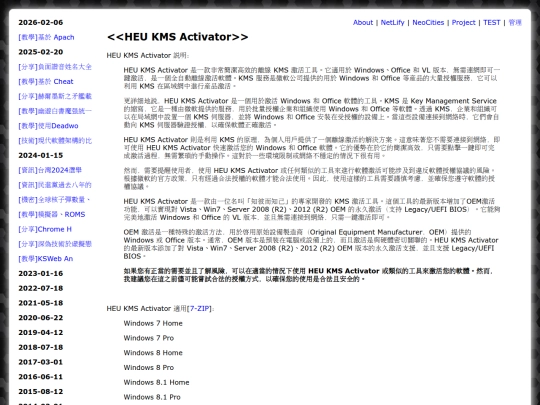Open the [技術] sidebar article link
This screenshot has height=405, width=540.
55,141
